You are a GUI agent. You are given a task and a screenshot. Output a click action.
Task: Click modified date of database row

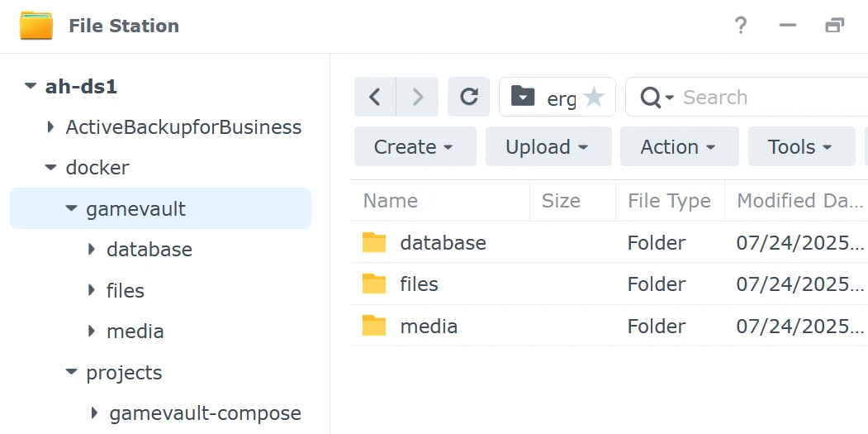pos(800,243)
